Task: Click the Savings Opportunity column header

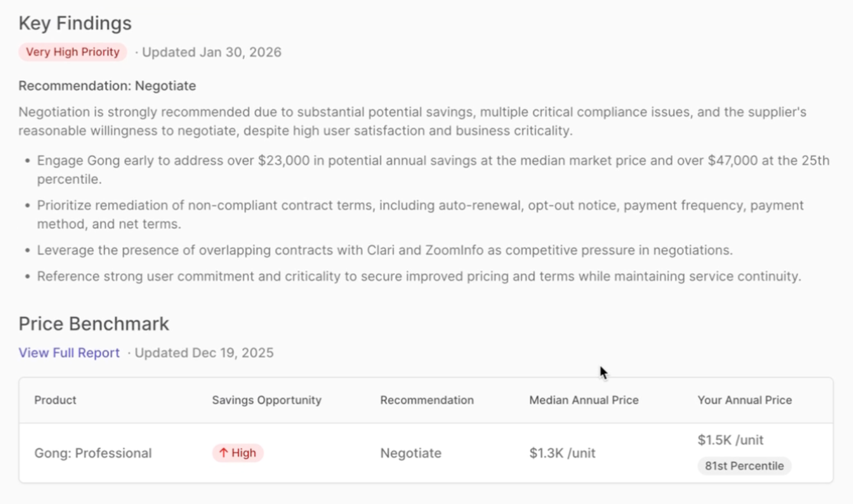Action: coord(266,400)
